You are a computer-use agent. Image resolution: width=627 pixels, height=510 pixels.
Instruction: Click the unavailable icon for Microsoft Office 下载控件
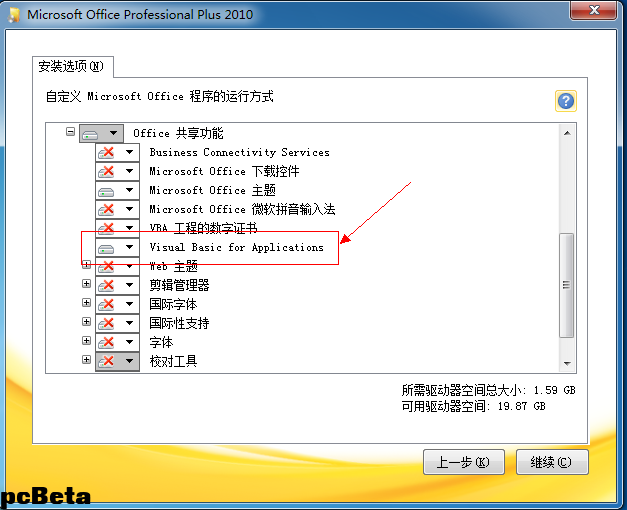tap(106, 172)
